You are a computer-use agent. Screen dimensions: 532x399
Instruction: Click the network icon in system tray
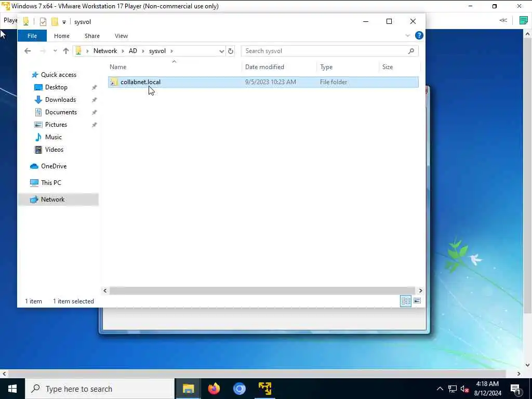(x=453, y=389)
